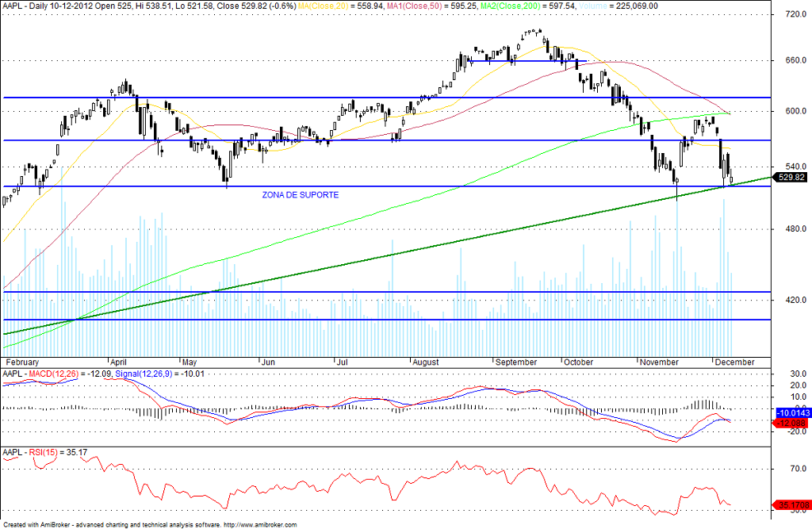The width and height of the screenshot is (812, 529).
Task: Click the 720.0 price axis label
Action: coord(796,14)
